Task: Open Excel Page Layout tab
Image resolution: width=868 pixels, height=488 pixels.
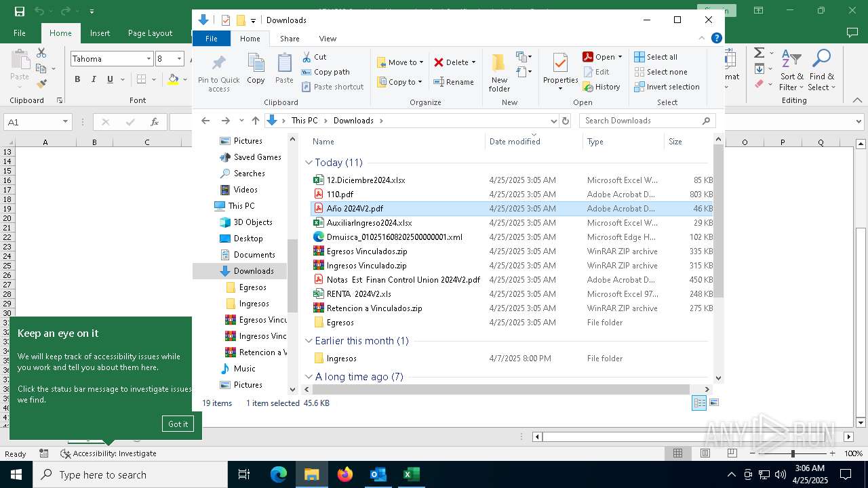Action: pos(150,33)
